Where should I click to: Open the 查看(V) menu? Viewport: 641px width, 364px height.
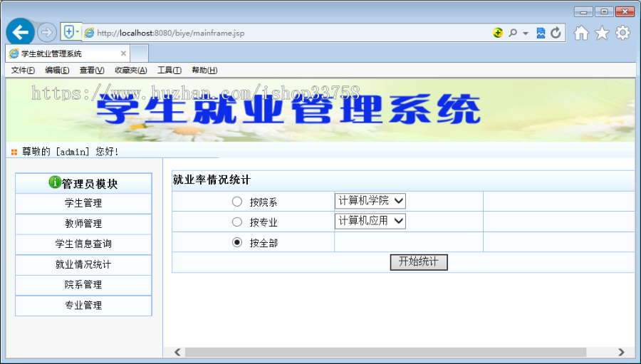pos(92,71)
